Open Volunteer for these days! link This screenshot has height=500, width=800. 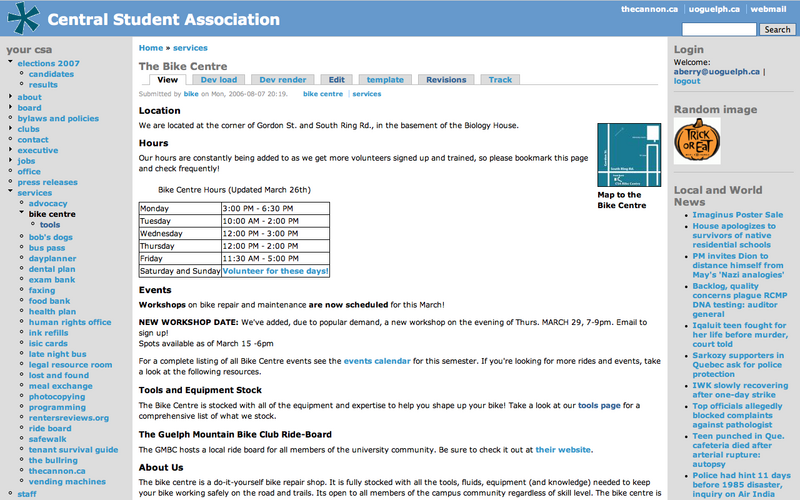point(276,271)
